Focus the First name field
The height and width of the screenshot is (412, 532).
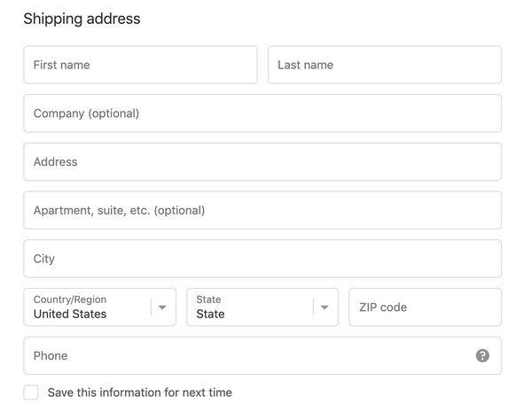pyautogui.click(x=140, y=65)
